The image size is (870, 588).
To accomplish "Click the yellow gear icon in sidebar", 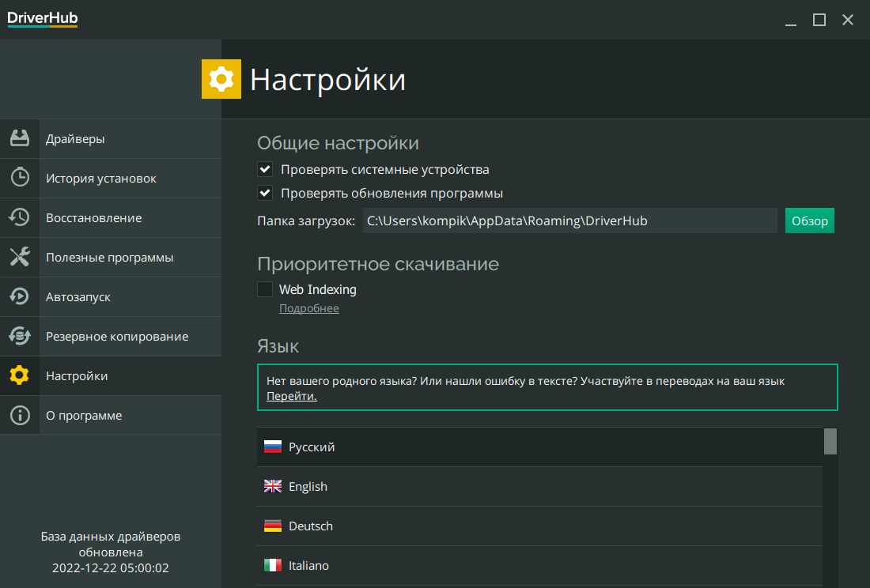I will coord(20,375).
